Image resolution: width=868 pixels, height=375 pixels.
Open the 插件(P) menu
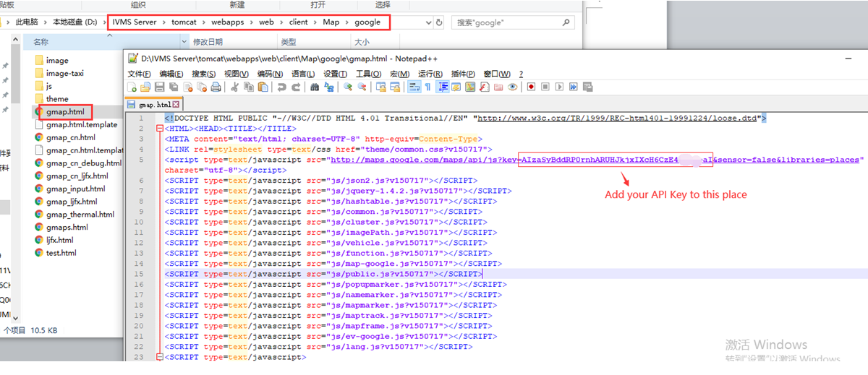pyautogui.click(x=462, y=73)
